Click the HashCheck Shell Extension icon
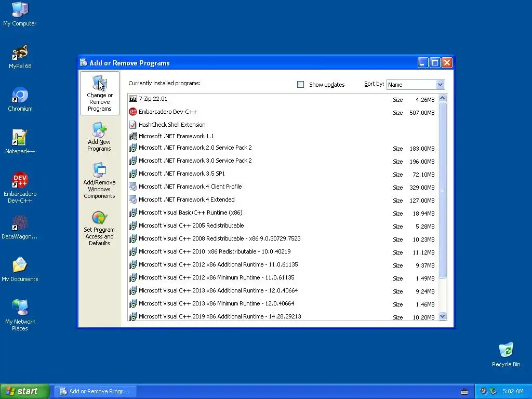 click(133, 125)
